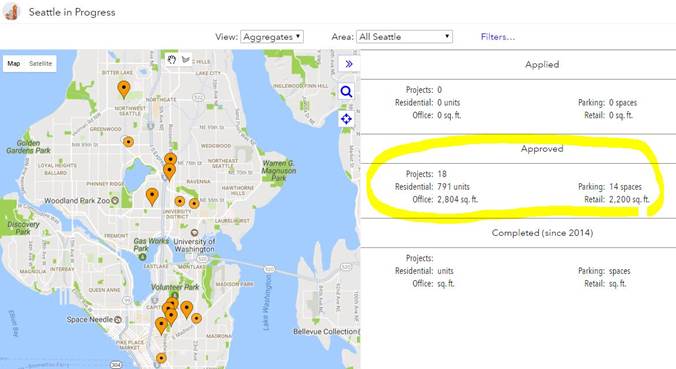Click the project marker near Greenwood
The width and height of the screenshot is (676, 369).
point(128,142)
